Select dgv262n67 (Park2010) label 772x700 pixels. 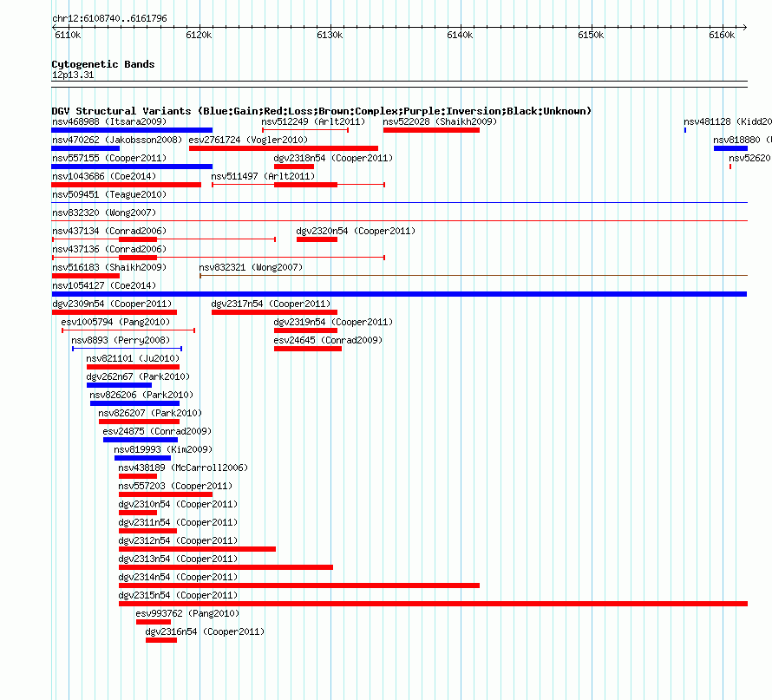coord(138,376)
